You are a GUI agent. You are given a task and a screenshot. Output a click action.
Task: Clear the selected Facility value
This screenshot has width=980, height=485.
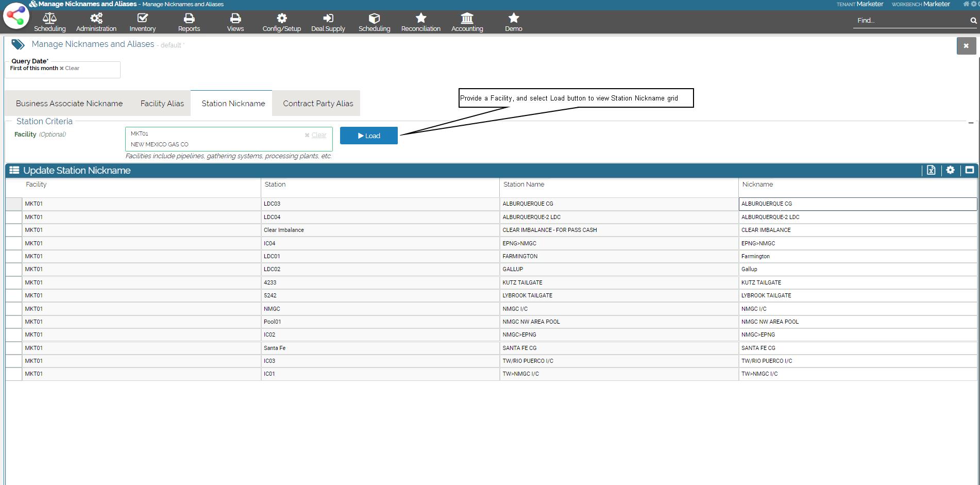pos(316,135)
